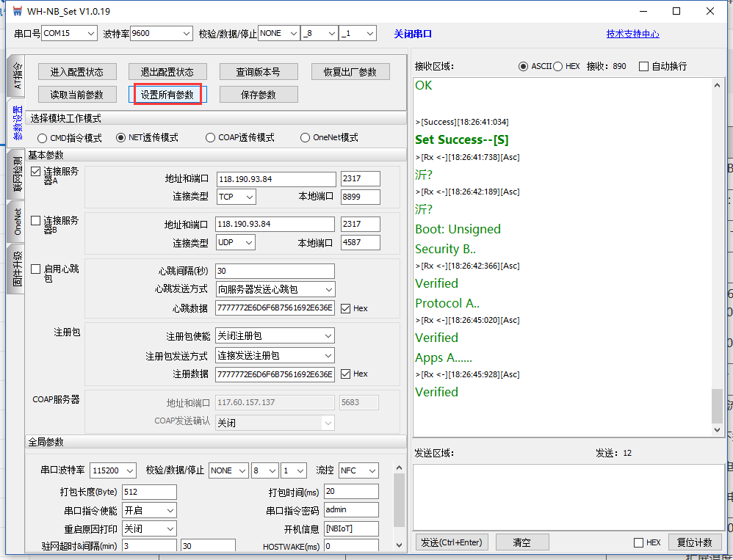733x560 pixels.
Task: Enable the 自动换行 checkbox
Action: 643,66
